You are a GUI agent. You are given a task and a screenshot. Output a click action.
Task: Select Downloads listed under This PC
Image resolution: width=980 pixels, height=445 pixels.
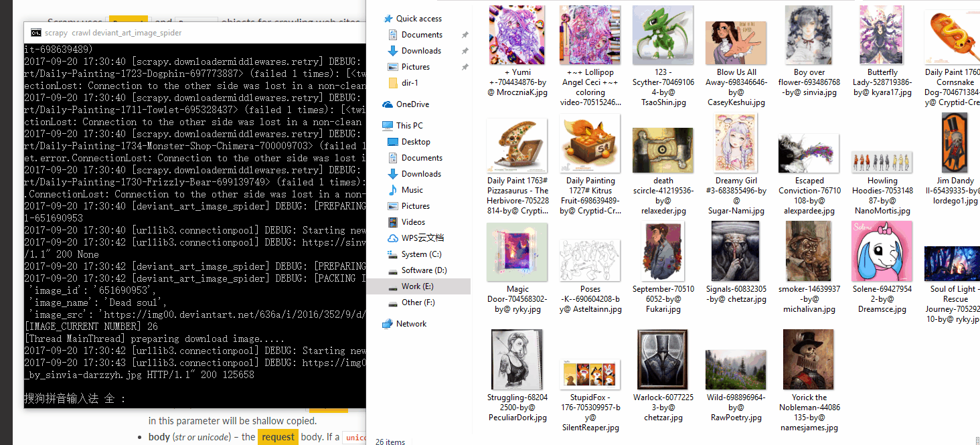pos(421,174)
